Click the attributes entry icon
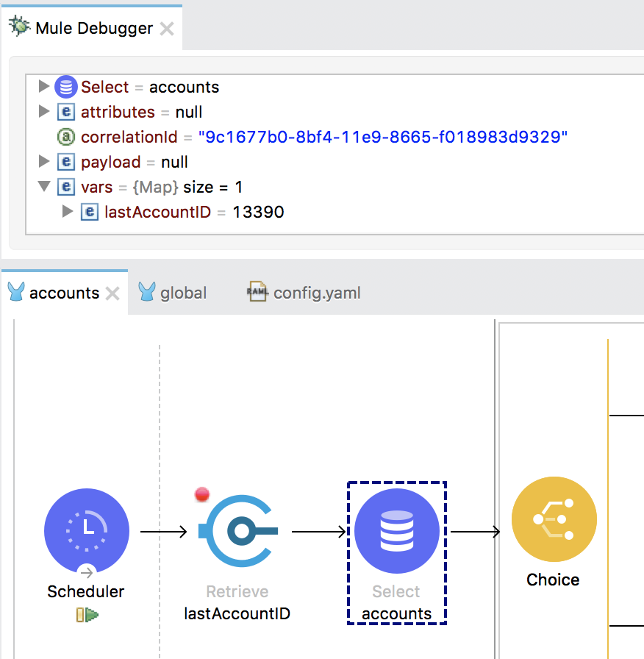Viewport: 644px width, 659px height. pos(66,112)
